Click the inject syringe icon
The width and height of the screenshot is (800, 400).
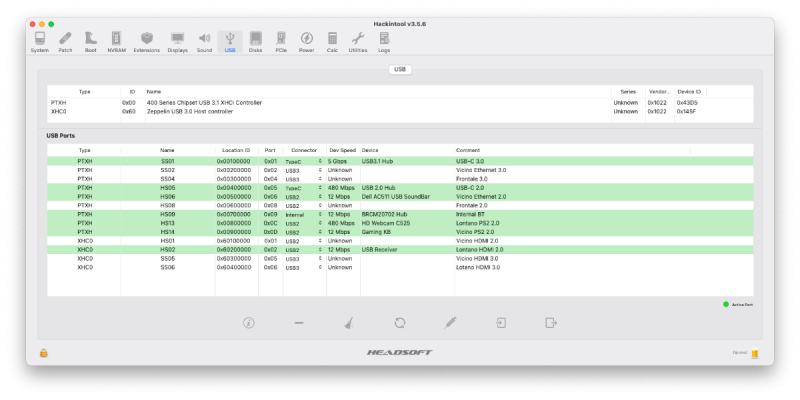(450, 322)
